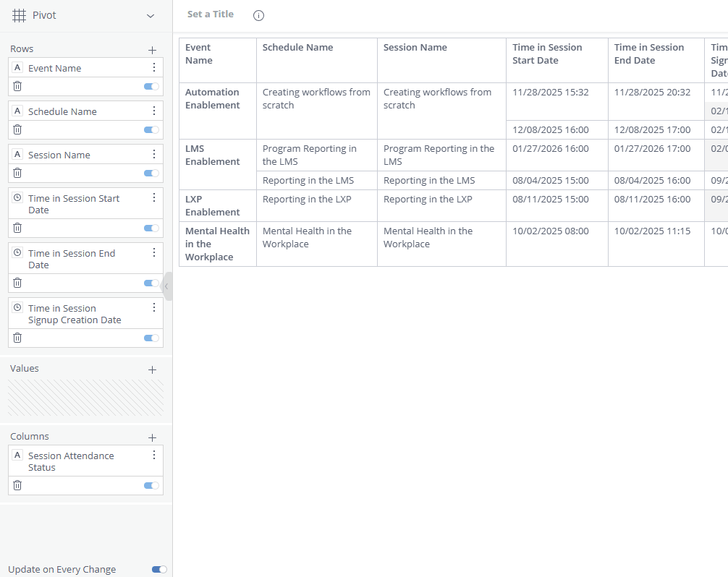
Task: Collapse the left configuration sidebar
Action: tap(168, 286)
